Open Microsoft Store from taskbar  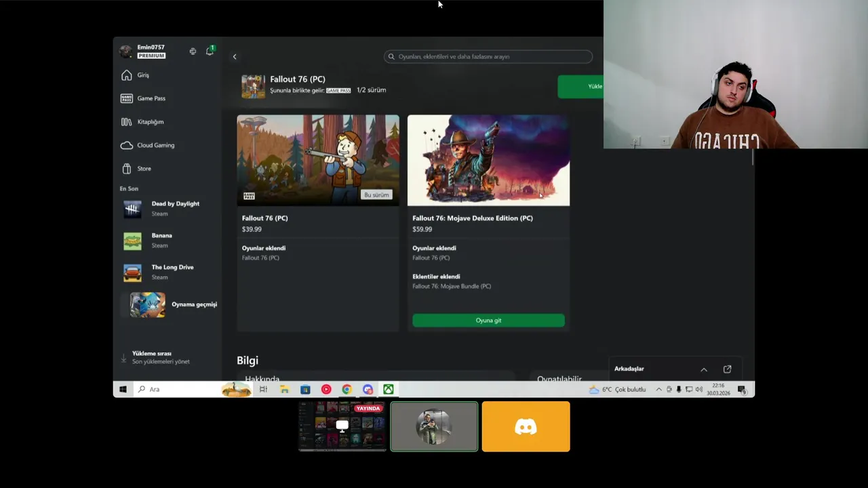[x=305, y=389]
